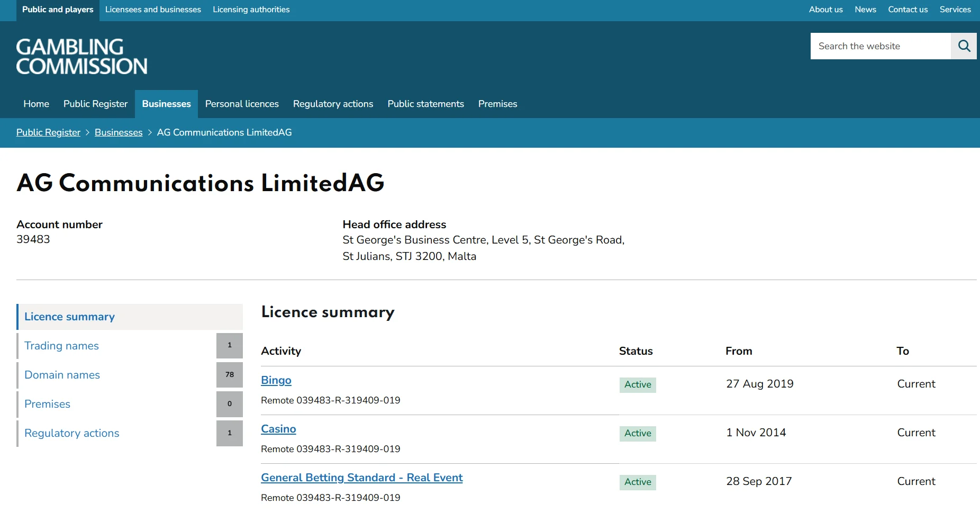This screenshot has width=980, height=512.
Task: Click the search magnifier icon
Action: tap(964, 46)
